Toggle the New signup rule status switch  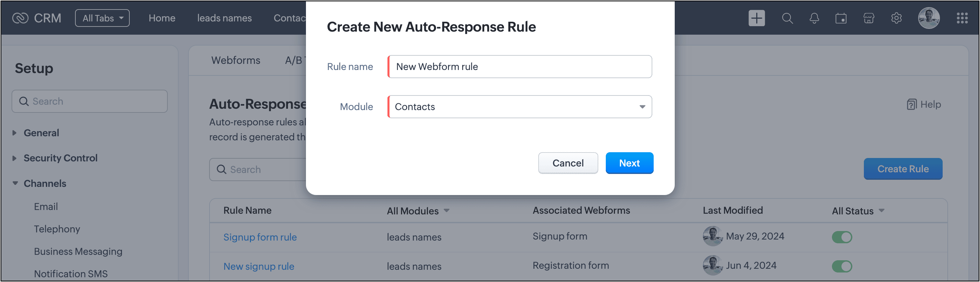[x=841, y=266]
